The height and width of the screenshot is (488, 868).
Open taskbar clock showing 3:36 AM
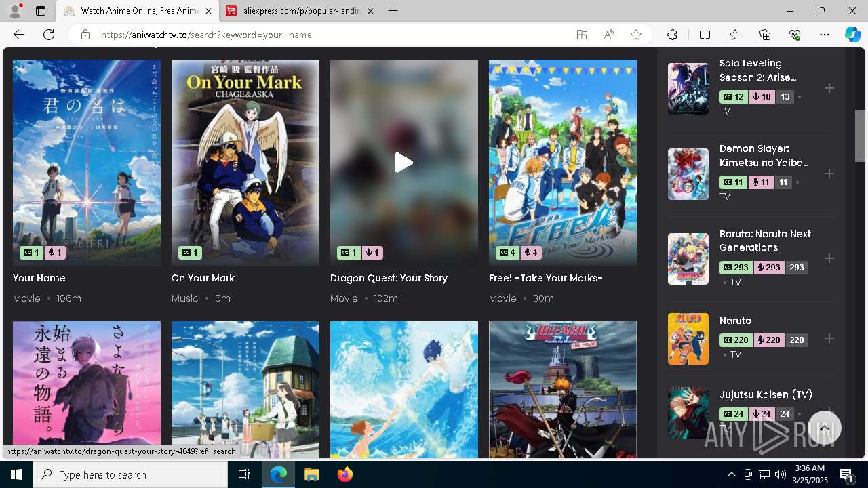[810, 474]
